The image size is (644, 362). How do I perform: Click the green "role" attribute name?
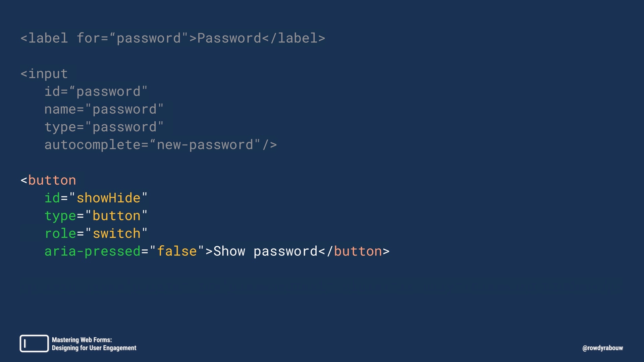coord(60,234)
